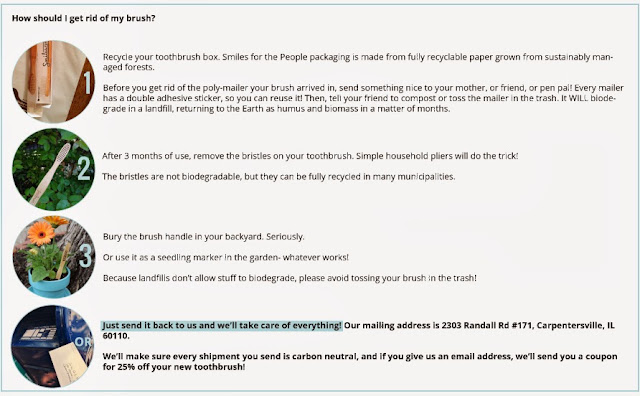Click the 'Before you get rid of the poly-mailer' paragraph

[x=363, y=98]
